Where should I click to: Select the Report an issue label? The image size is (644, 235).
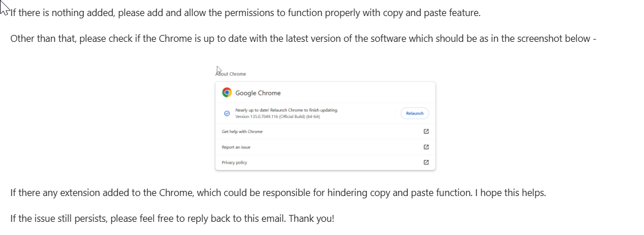pos(236,147)
